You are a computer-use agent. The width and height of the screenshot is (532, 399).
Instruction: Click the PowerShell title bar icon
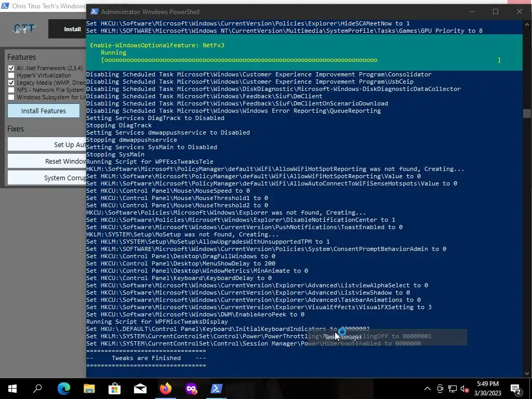pos(95,11)
